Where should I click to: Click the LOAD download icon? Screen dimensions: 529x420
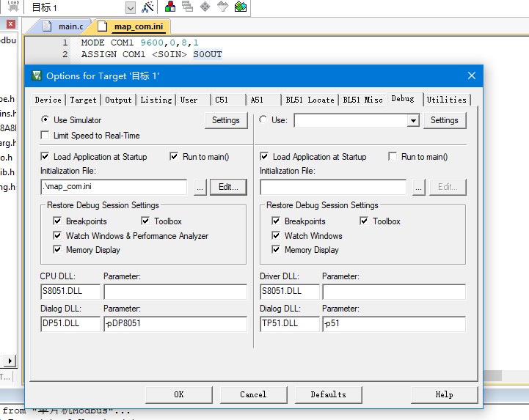pos(13,6)
